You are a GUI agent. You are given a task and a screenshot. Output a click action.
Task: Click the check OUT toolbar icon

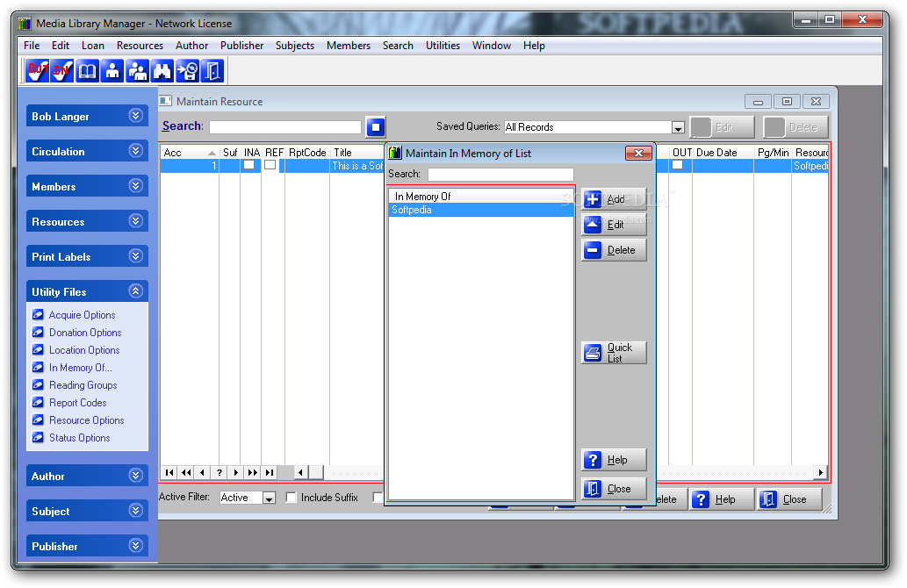click(38, 71)
